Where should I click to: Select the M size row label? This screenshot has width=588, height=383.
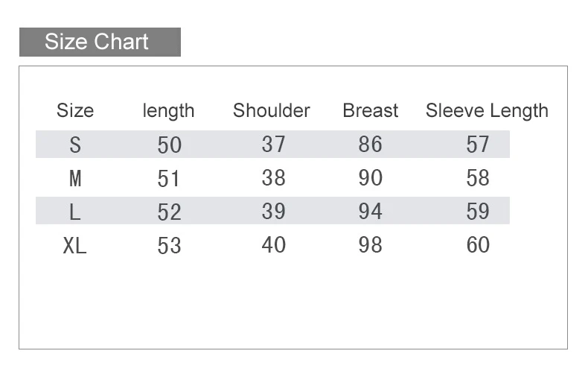pyautogui.click(x=75, y=179)
